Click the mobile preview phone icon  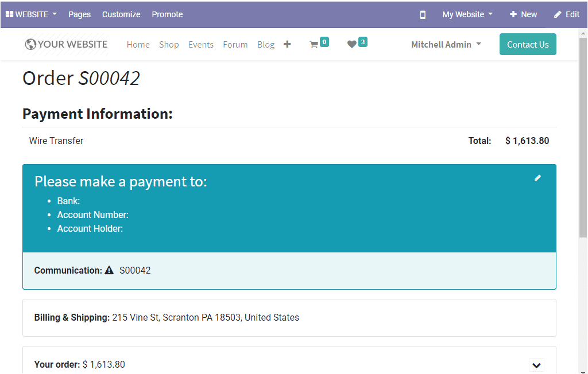coord(423,15)
